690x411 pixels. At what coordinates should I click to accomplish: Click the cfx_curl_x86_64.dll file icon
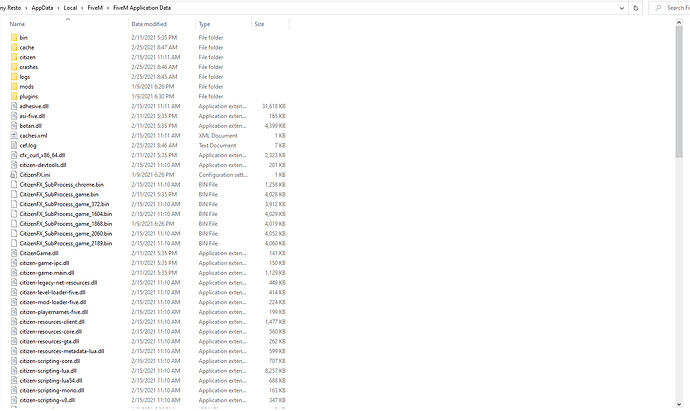(x=14, y=155)
